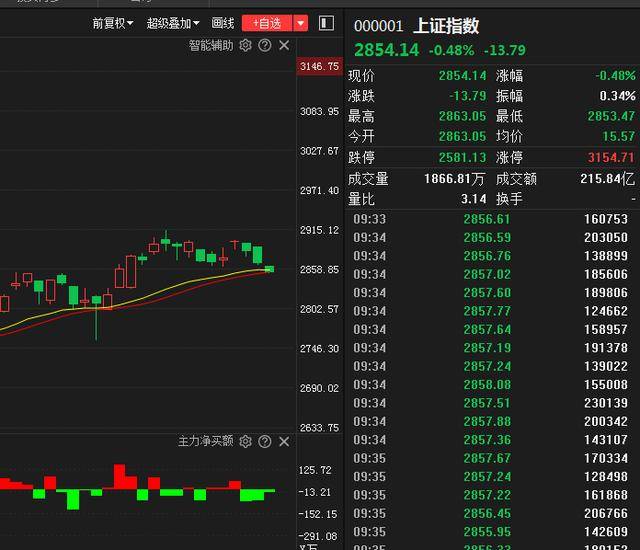Click 均价 value 15.57
This screenshot has width=640, height=550.
[619, 136]
